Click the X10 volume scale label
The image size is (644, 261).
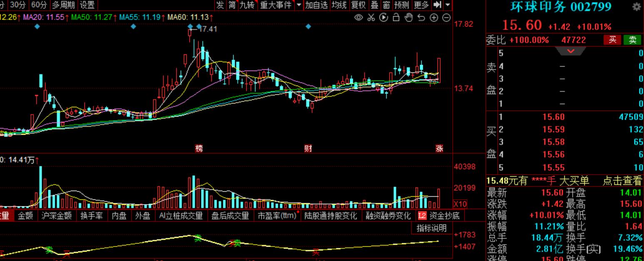pyautogui.click(x=460, y=204)
